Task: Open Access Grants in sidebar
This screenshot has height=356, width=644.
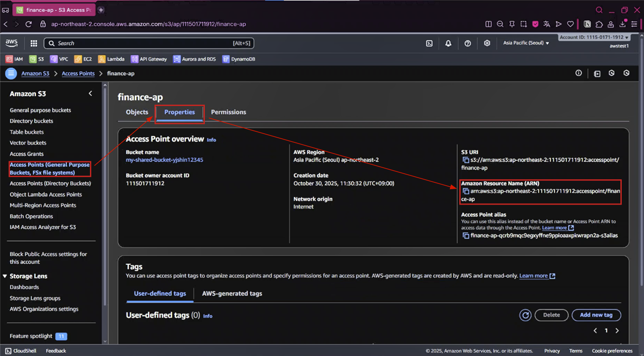Action: 27,154
